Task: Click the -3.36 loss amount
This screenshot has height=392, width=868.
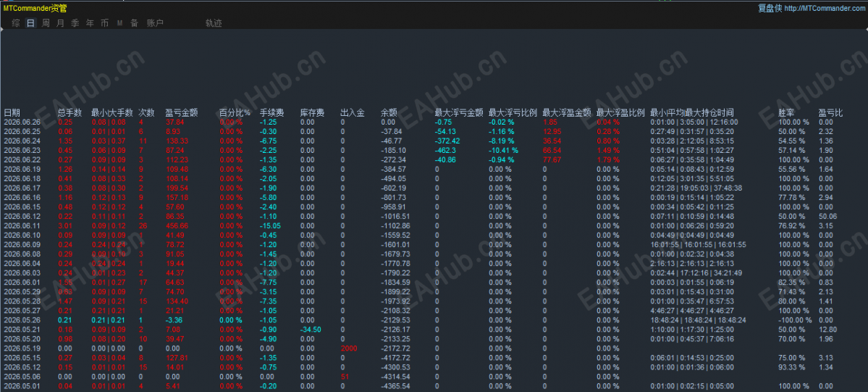Action: pyautogui.click(x=174, y=320)
